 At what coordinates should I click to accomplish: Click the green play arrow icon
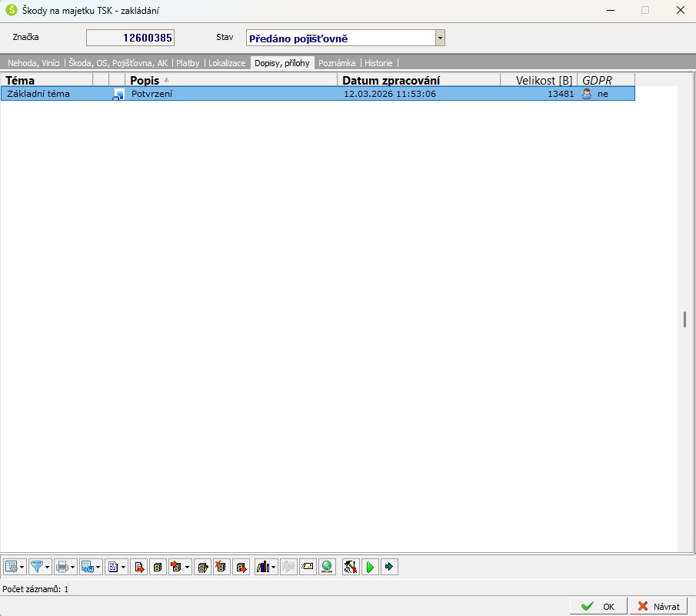tap(371, 567)
